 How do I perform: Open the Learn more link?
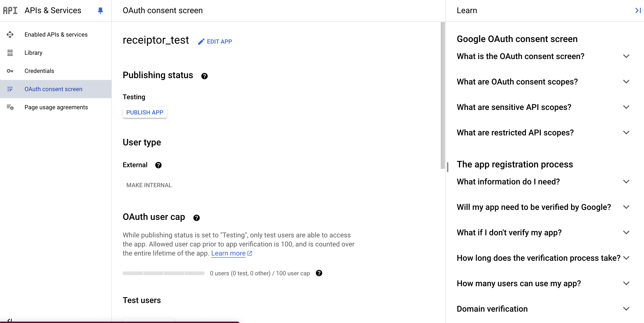pos(228,253)
